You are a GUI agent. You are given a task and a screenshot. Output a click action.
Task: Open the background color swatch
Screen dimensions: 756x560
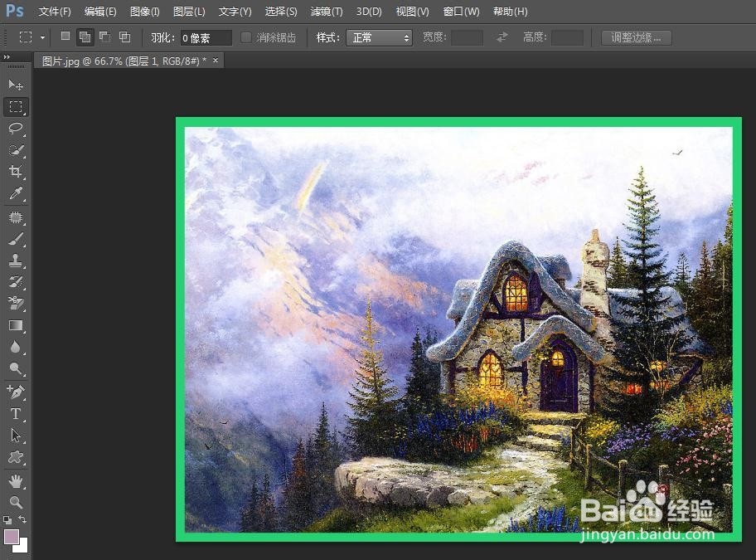click(22, 547)
